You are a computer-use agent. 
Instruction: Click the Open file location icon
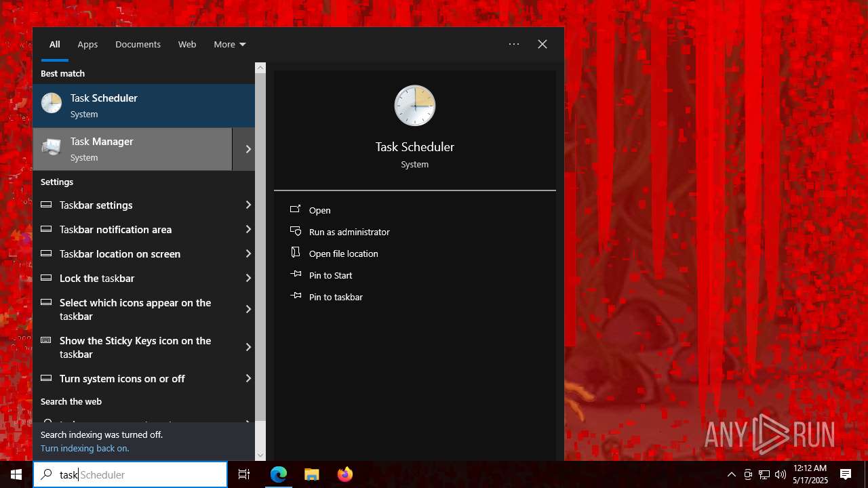point(295,253)
